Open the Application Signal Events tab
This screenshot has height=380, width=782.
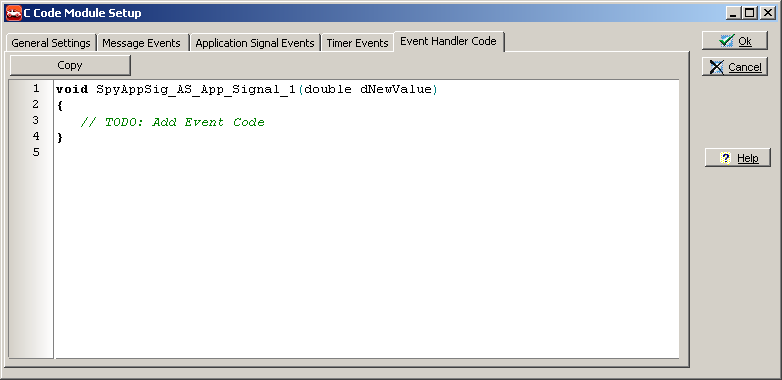coord(255,43)
